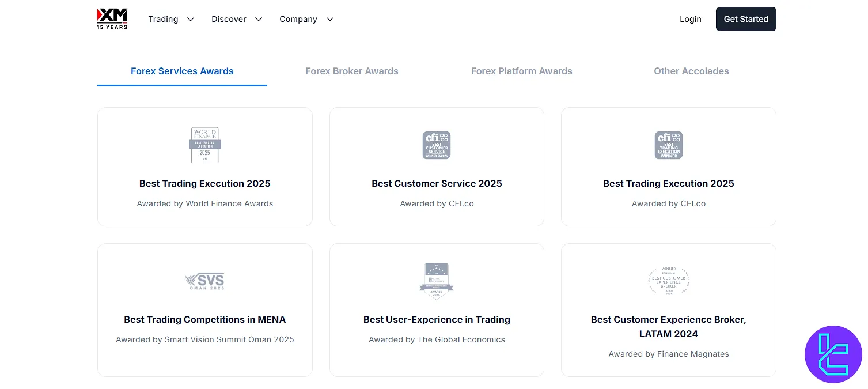The image size is (868, 389).
Task: Click the Get Started button
Action: 746,19
